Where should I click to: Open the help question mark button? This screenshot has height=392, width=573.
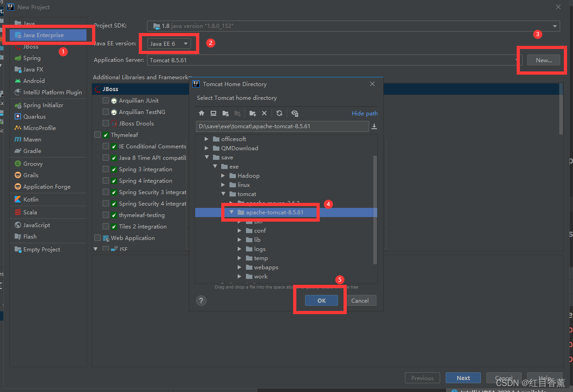pyautogui.click(x=201, y=300)
